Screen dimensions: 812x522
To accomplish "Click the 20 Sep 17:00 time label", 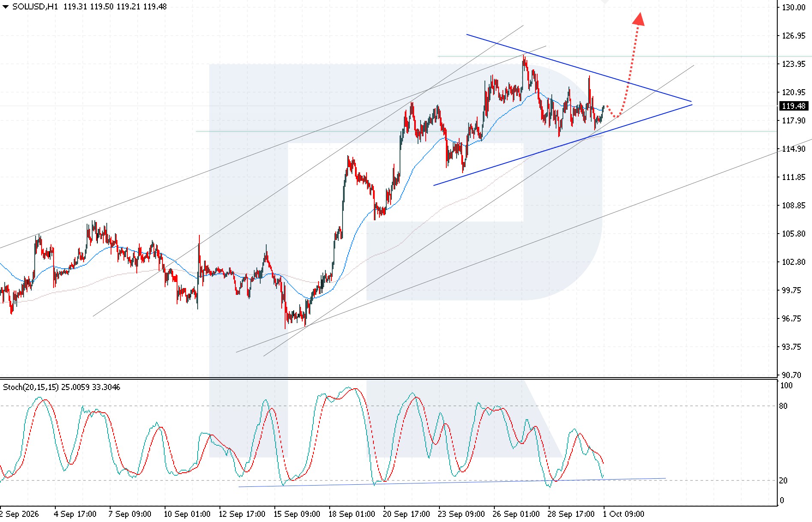I will click(x=406, y=514).
